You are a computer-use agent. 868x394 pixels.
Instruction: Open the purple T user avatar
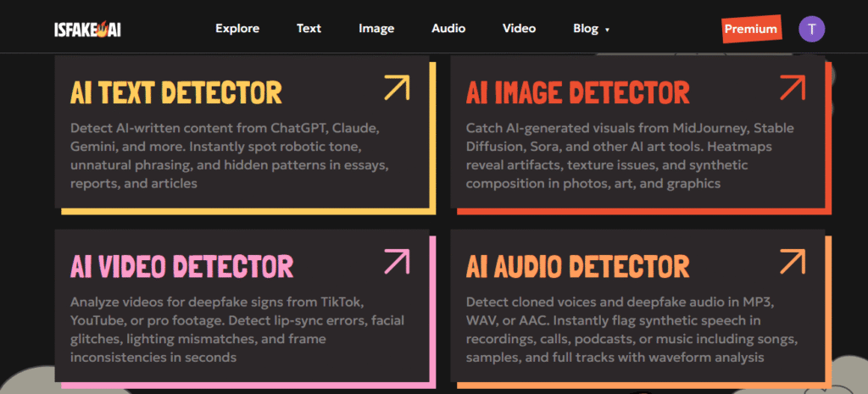[811, 29]
